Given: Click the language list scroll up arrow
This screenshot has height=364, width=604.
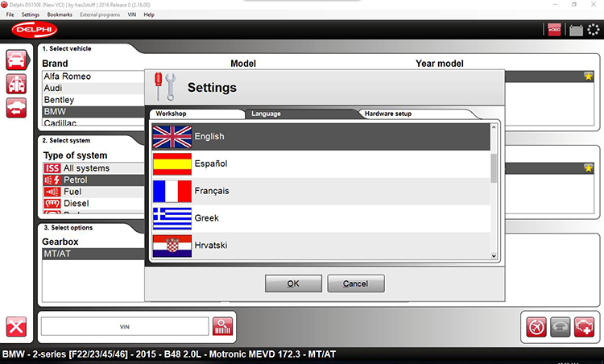Looking at the screenshot, I should [x=494, y=127].
